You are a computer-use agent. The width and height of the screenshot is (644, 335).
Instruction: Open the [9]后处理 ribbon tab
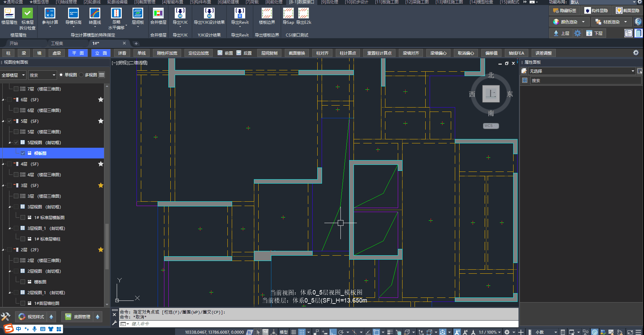pyautogui.click(x=329, y=2)
